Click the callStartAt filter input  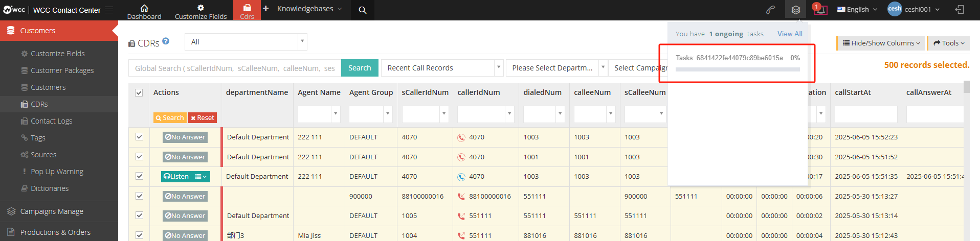tap(866, 114)
